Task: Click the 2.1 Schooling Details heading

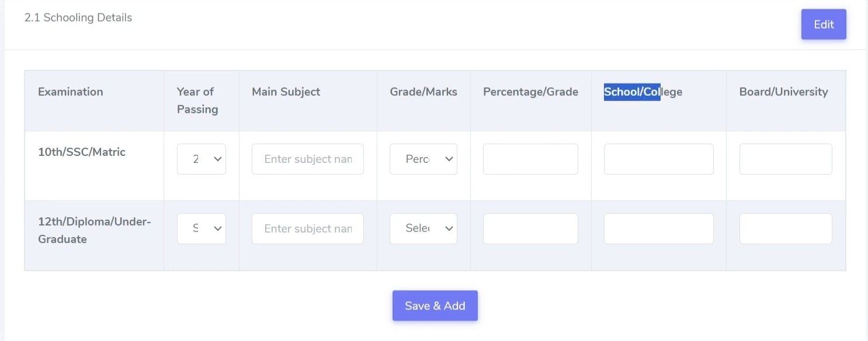Action: (x=78, y=18)
